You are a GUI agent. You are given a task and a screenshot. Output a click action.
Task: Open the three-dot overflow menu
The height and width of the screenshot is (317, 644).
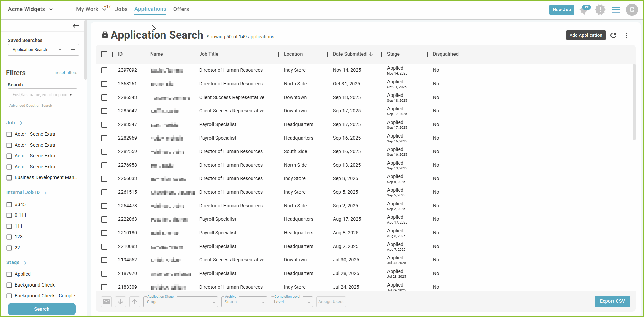626,35
